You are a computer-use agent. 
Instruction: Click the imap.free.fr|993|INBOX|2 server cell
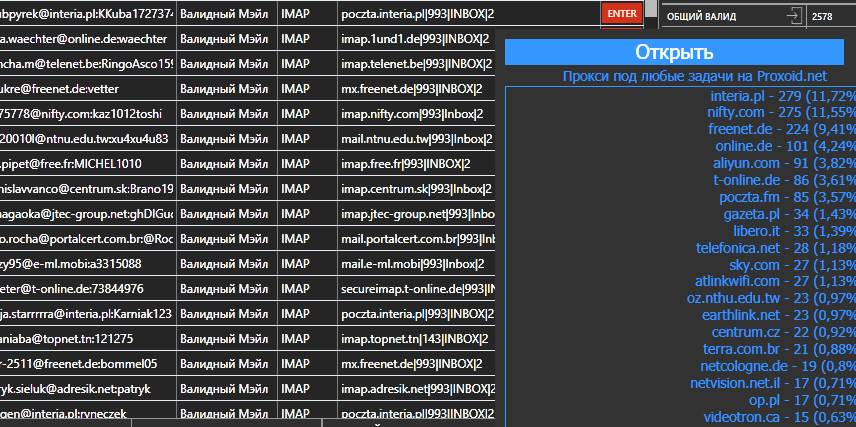coord(416,164)
